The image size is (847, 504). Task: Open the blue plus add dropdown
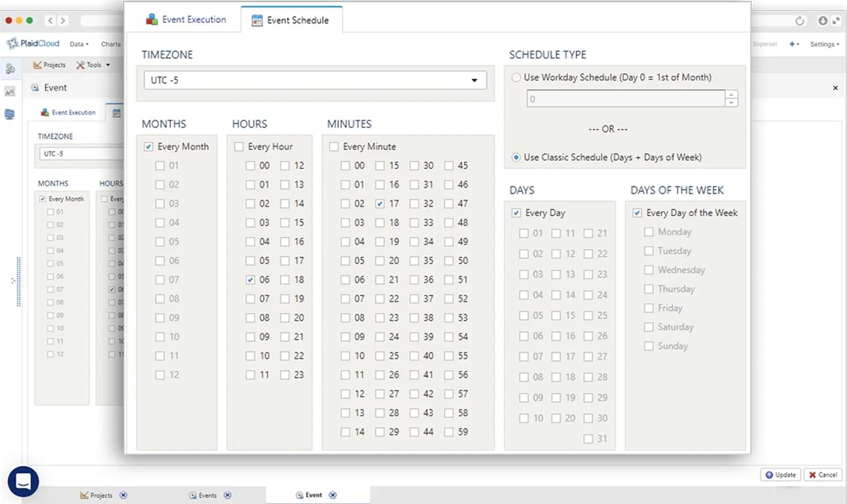794,44
